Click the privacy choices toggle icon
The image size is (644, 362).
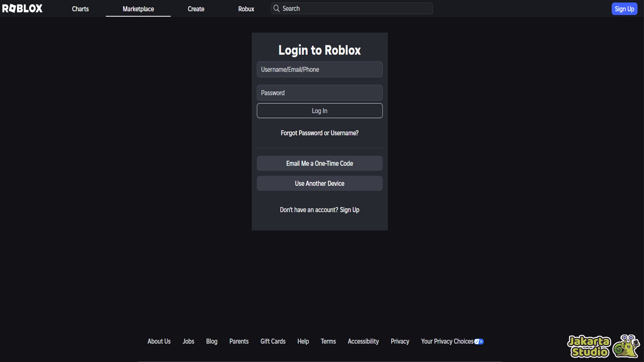(479, 342)
